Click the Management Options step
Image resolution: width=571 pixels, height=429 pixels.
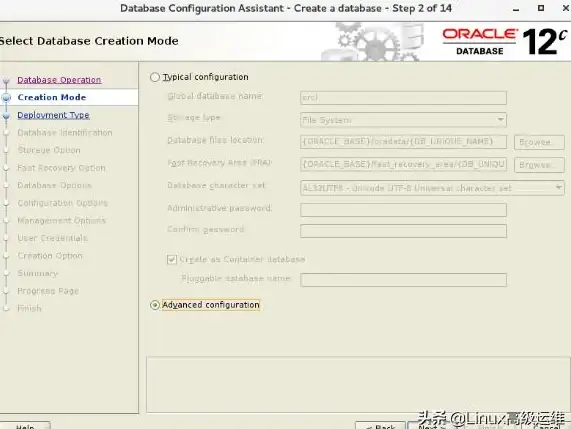(62, 220)
